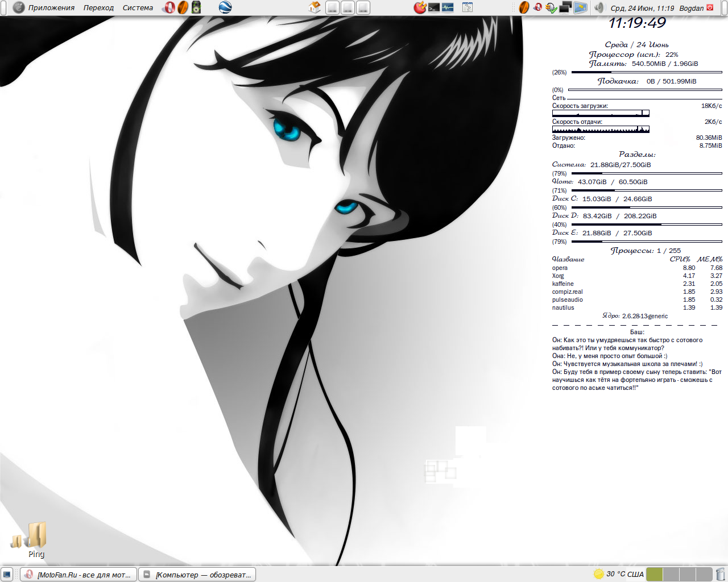Screen dimensions: 728x582
Task: Open the calendar from Срд, 24 Июн clock
Action: [642, 8]
